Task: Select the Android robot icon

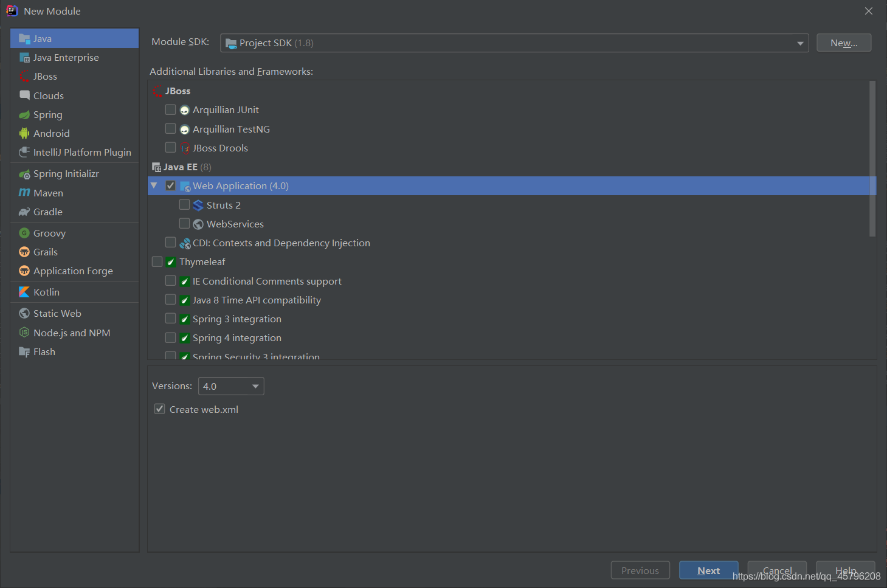Action: pos(24,133)
